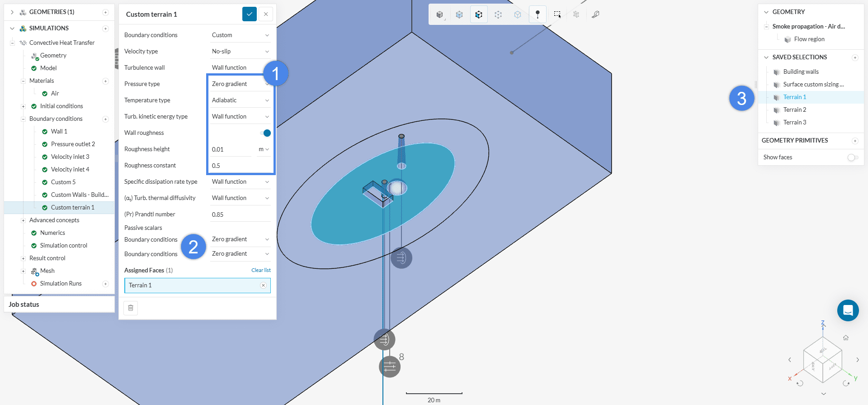Image resolution: width=868 pixels, height=405 pixels.
Task: Activate the face selection mode icon
Action: (x=479, y=14)
